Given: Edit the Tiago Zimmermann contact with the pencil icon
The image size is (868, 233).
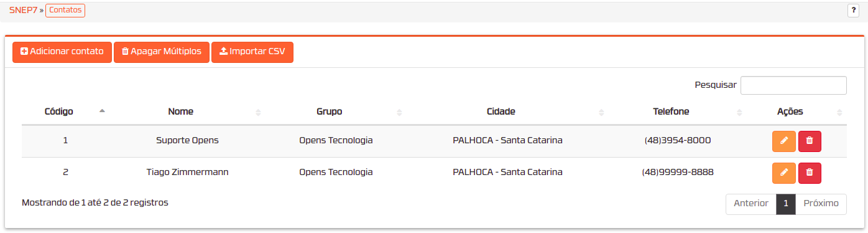Looking at the screenshot, I should (x=783, y=173).
